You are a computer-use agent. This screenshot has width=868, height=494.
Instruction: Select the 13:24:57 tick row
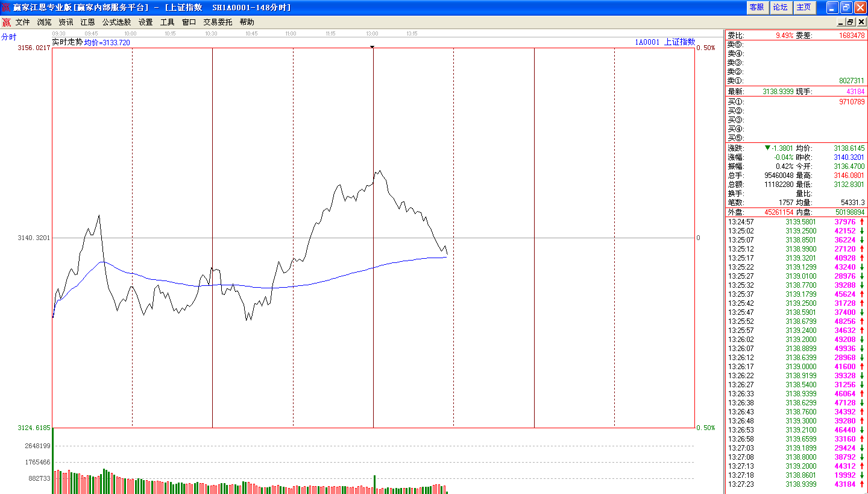pos(796,221)
